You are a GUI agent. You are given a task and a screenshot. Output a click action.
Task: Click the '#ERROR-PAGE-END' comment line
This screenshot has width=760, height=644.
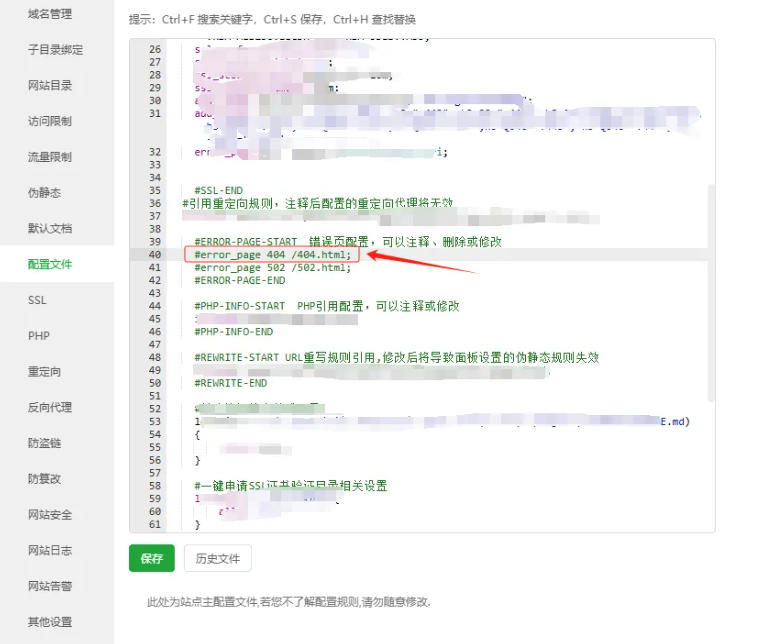click(x=240, y=280)
